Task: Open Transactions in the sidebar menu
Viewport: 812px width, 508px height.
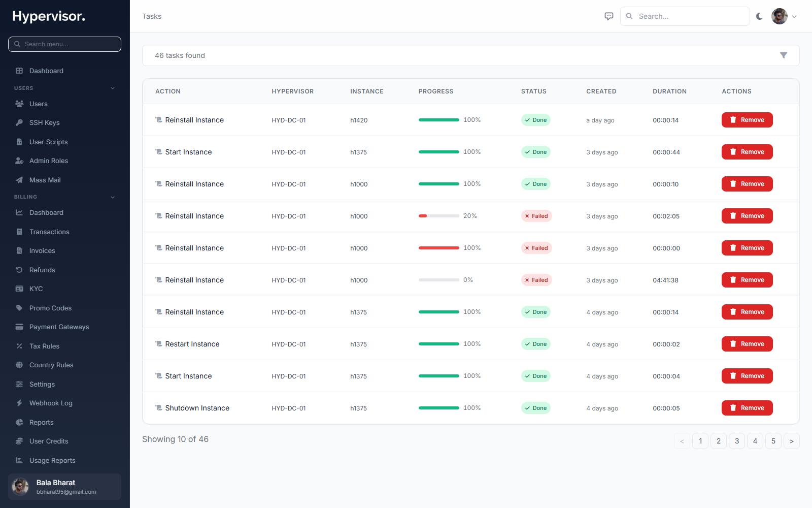Action: (x=49, y=232)
